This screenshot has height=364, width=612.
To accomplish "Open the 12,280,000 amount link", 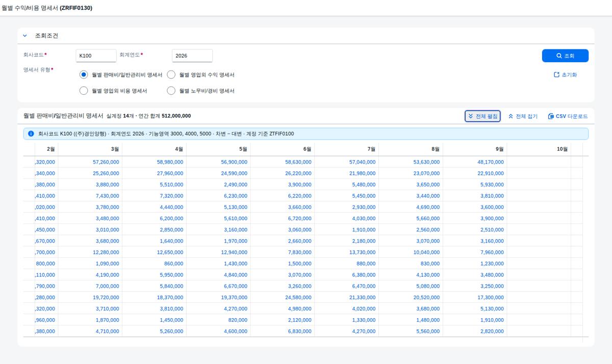I will click(x=106, y=252).
